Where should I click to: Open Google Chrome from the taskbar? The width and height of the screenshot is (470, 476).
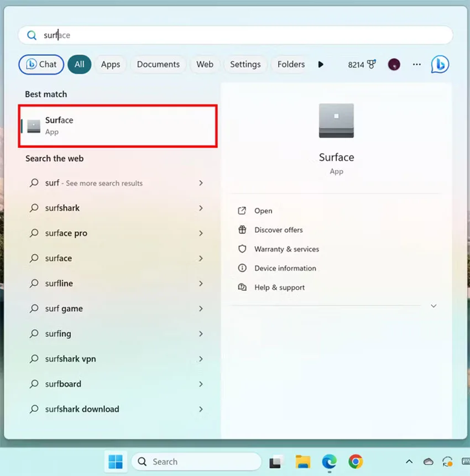356,462
